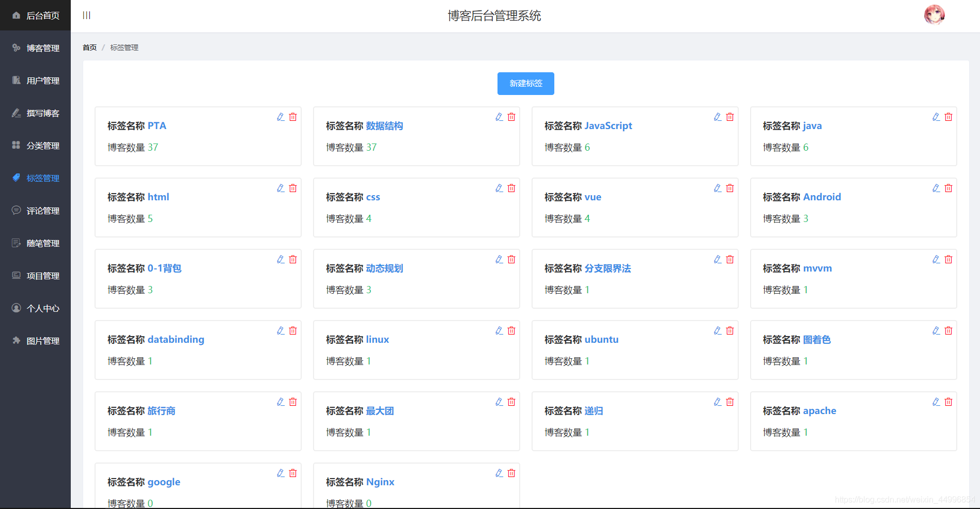Viewport: 980px width, 509px height.
Task: Edit the css tag
Action: pos(499,188)
